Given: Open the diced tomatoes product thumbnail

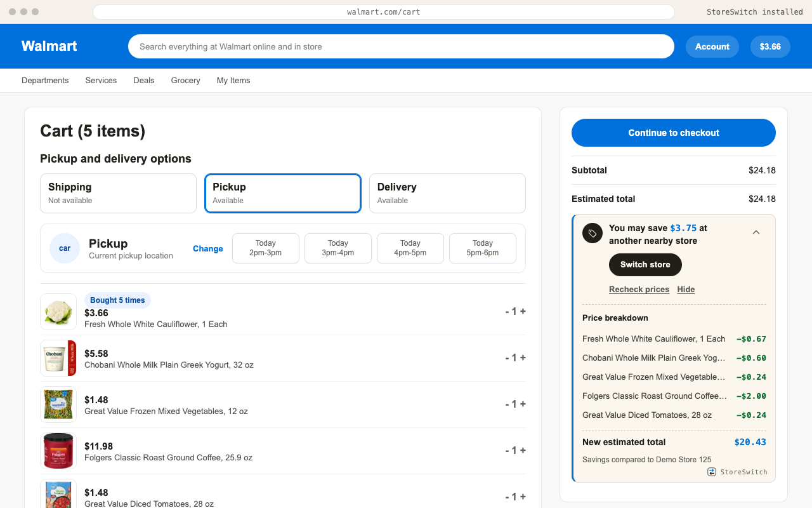Looking at the screenshot, I should click(58, 494).
